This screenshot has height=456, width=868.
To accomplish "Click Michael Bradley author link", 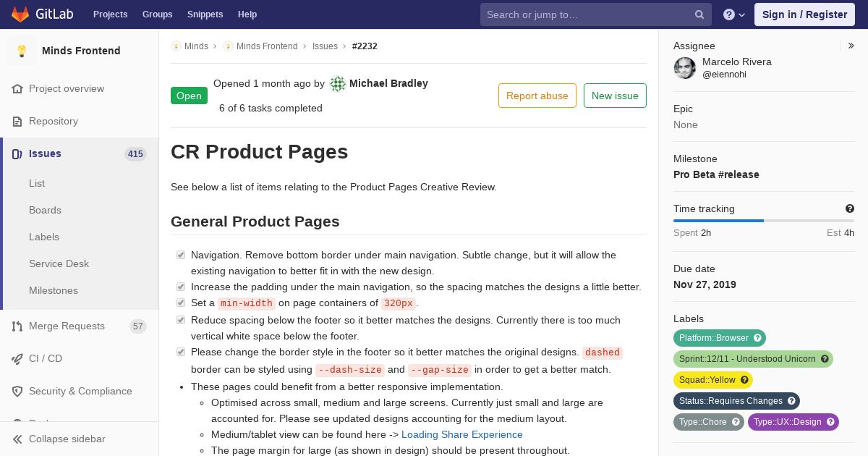I will click(388, 83).
